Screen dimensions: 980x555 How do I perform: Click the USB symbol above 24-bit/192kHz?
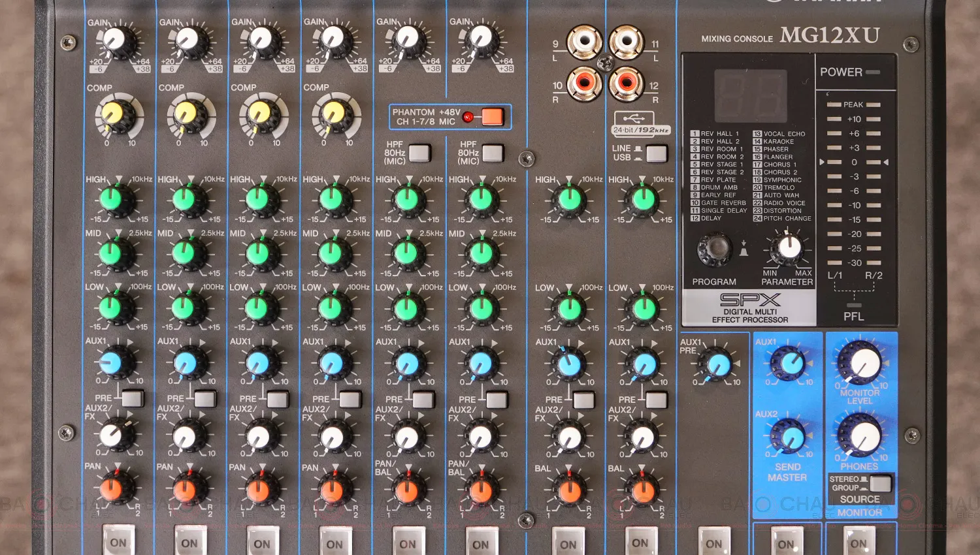click(x=633, y=118)
